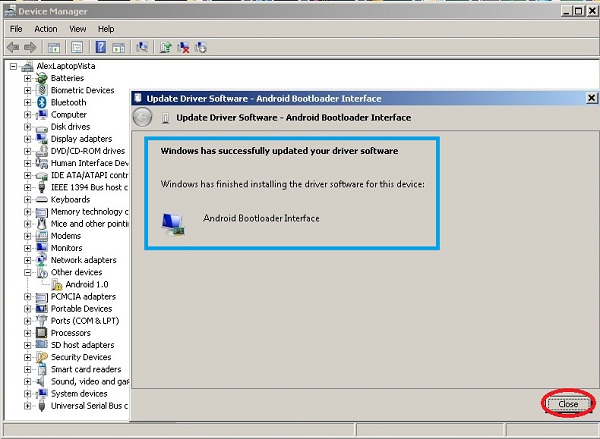Expand the IDE ATA/ATAPI controllers node
This screenshot has width=600, height=439.
[27, 175]
